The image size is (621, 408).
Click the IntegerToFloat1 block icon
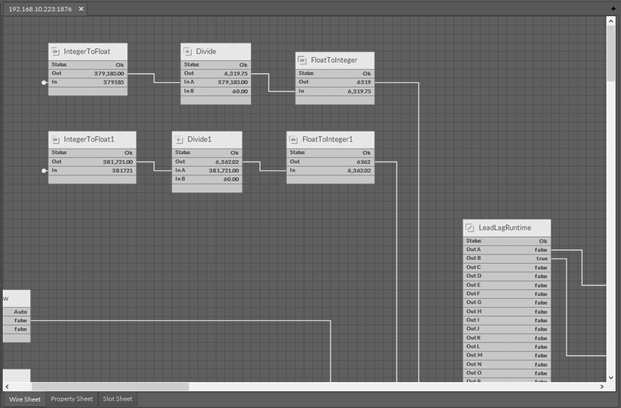pos(57,140)
